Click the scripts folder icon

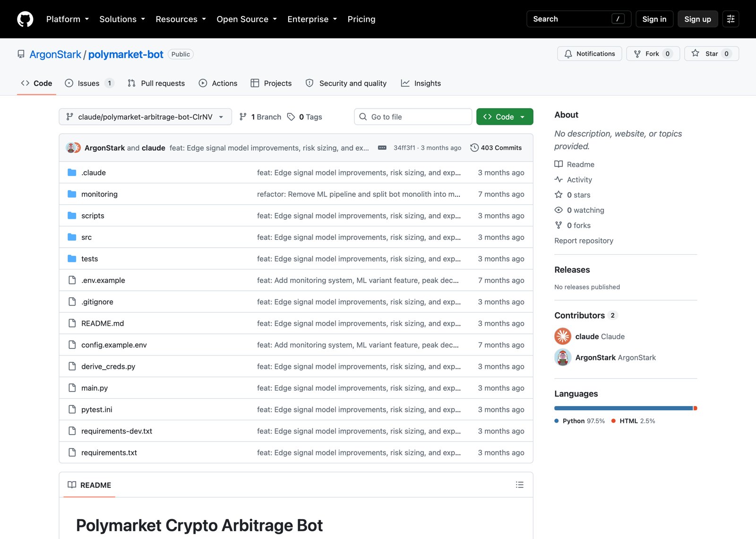pyautogui.click(x=72, y=216)
